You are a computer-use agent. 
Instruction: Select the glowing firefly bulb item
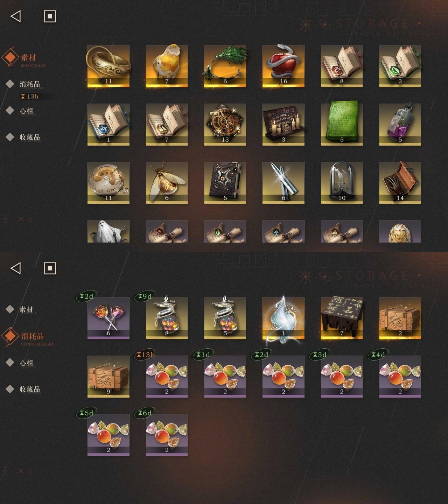pos(167,183)
